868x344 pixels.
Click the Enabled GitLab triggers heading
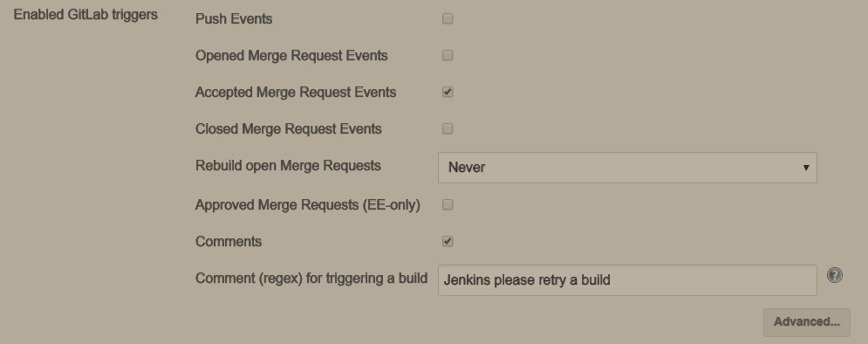pos(85,15)
